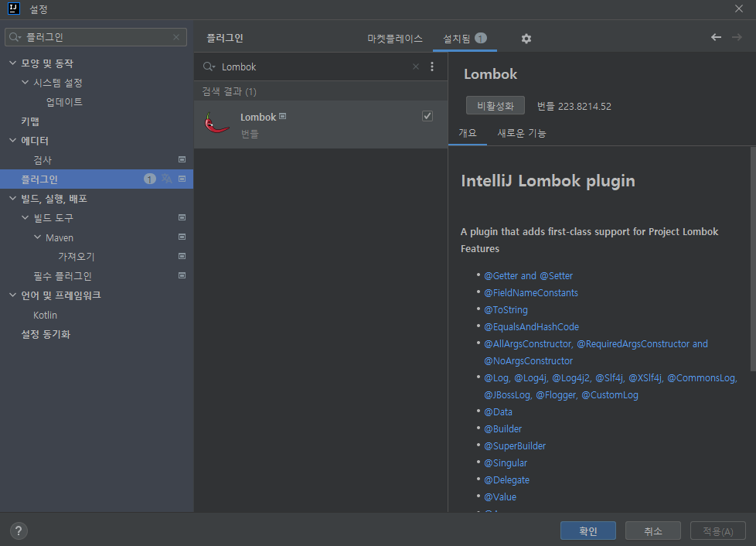Clear the Lombok plugin search field

tap(416, 67)
